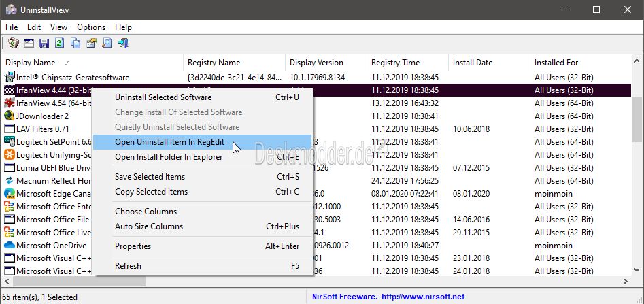644x304 pixels.
Task: Click the Exit door toolbar icon
Action: tap(123, 43)
